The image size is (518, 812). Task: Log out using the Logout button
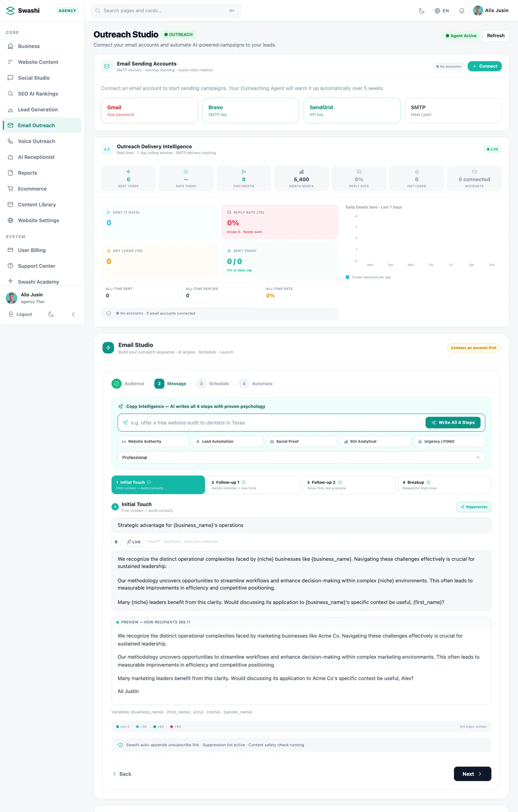(x=20, y=314)
